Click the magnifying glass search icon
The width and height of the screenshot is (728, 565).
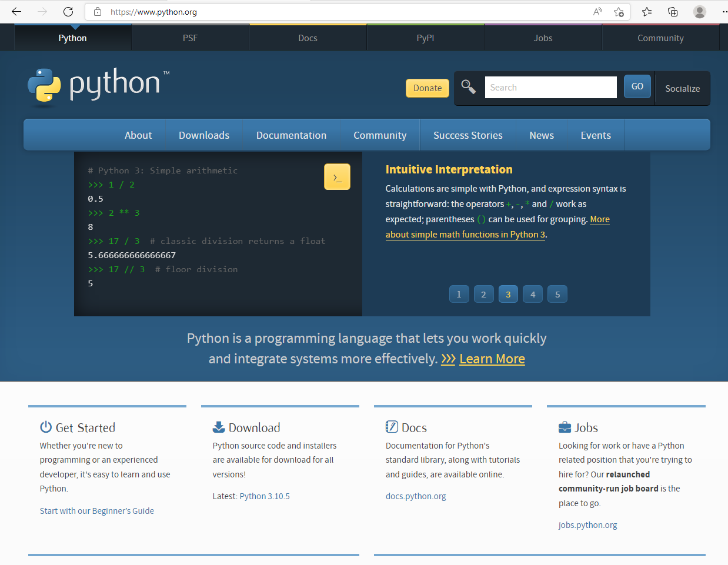468,87
